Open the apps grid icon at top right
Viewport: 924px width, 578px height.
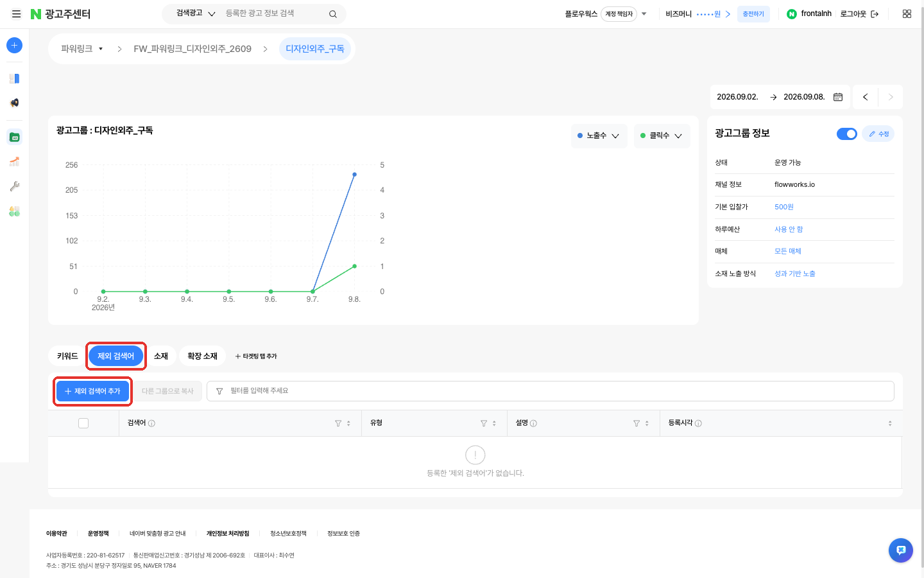point(907,14)
